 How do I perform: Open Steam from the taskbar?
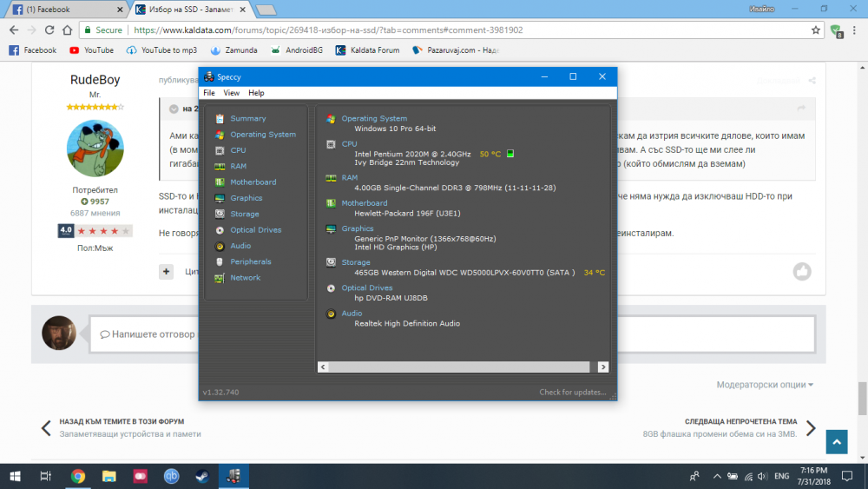pyautogui.click(x=202, y=476)
